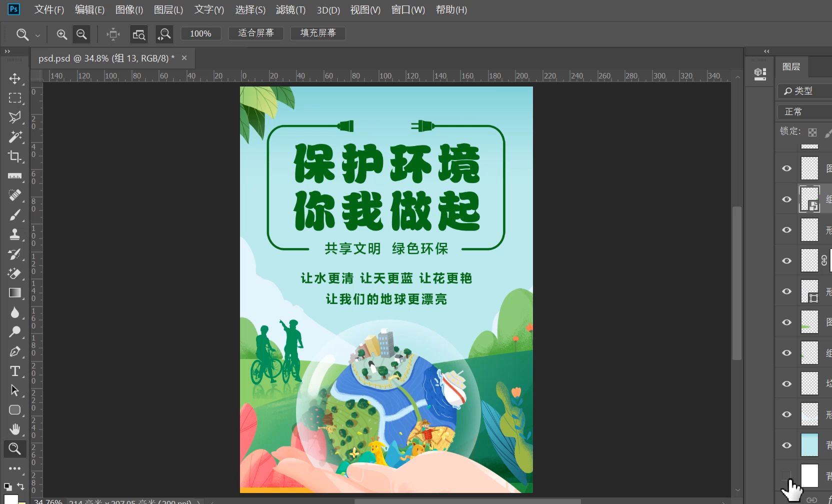Toggle visibility of the light blue背 layer
Screen dimensions: 832x504
[786, 444]
